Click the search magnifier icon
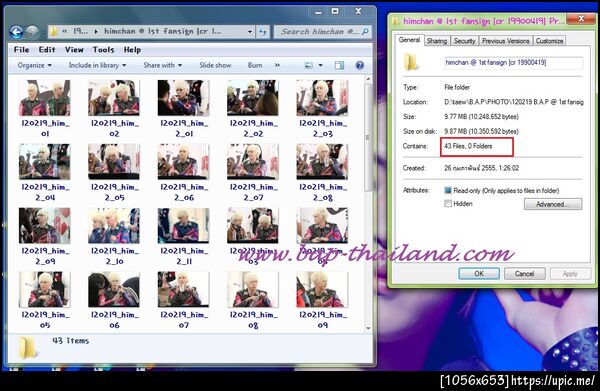 point(365,32)
